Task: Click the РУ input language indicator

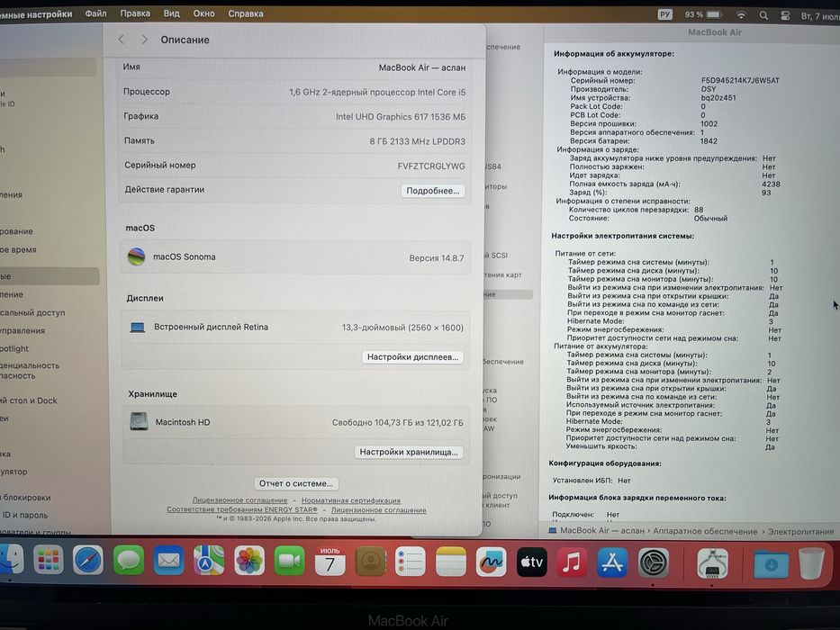Action: coord(664,14)
